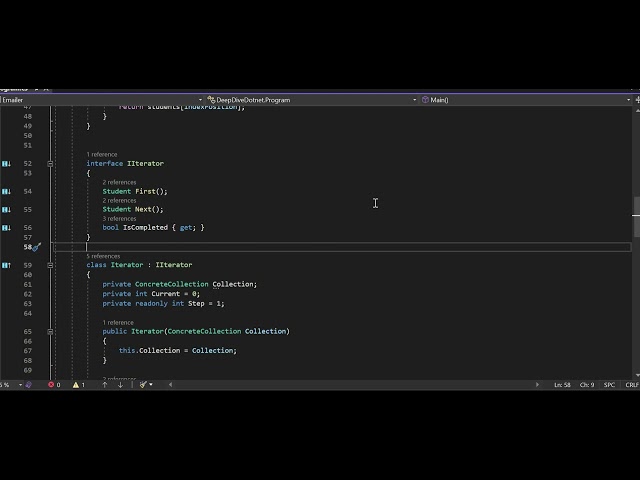Go to previous issue with the up arrow

pyautogui.click(x=104, y=384)
